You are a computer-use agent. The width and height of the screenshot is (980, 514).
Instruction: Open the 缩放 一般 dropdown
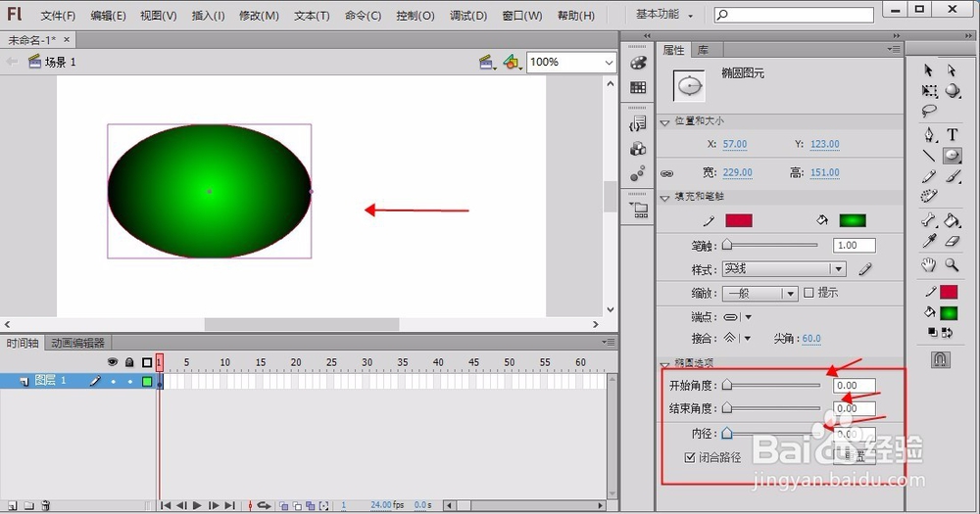[760, 293]
